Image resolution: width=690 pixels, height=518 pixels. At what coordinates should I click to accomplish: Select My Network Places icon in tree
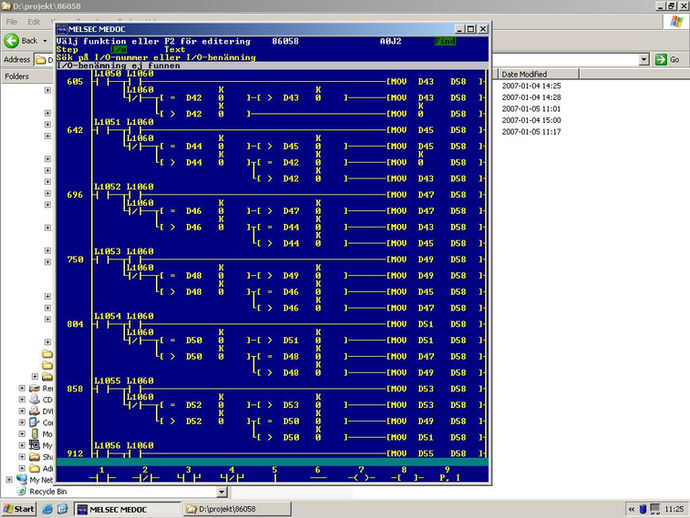coord(22,479)
